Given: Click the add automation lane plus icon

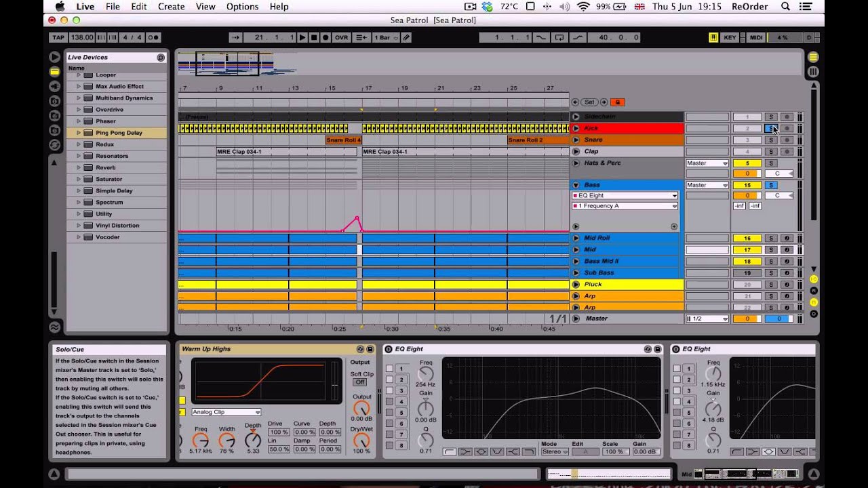Looking at the screenshot, I should point(674,226).
